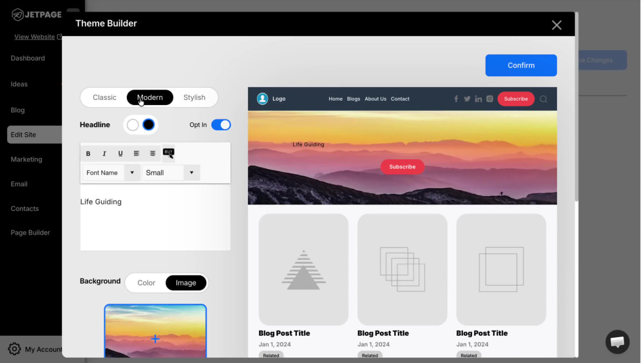
Task: Click Subscribe button on hero image
Action: point(402,167)
